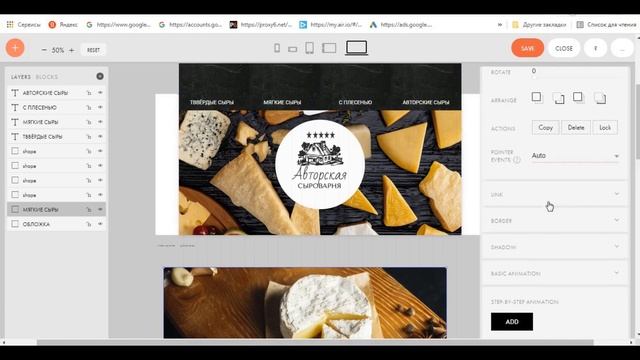Image resolution: width=640 pixels, height=360 pixels.
Task: Switch to landscape phone screen preview
Action: coord(292,49)
